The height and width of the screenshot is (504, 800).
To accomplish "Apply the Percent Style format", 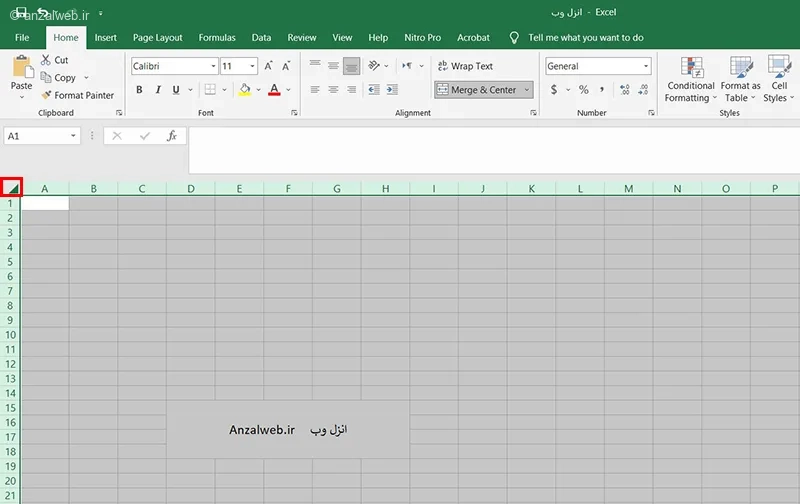I will (x=584, y=90).
